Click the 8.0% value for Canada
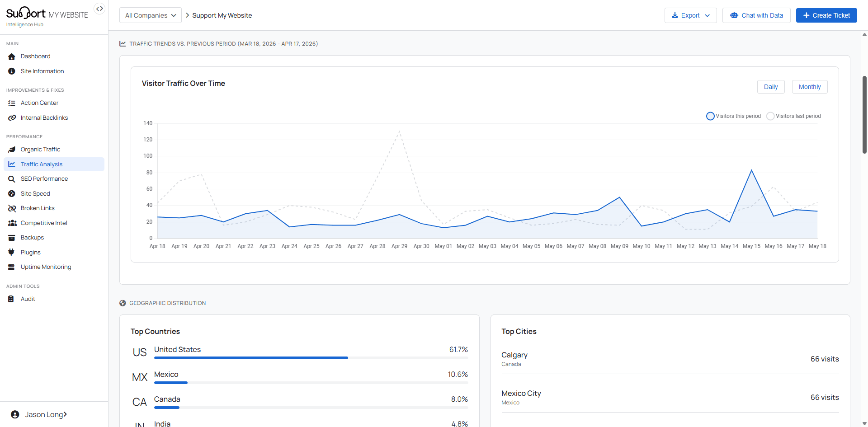Screen dimensions: 868x427 point(459,399)
